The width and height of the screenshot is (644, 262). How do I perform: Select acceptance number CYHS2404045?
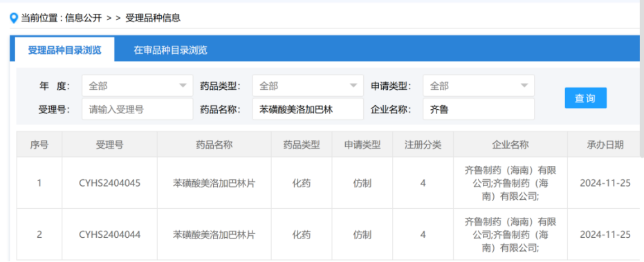pos(110,183)
